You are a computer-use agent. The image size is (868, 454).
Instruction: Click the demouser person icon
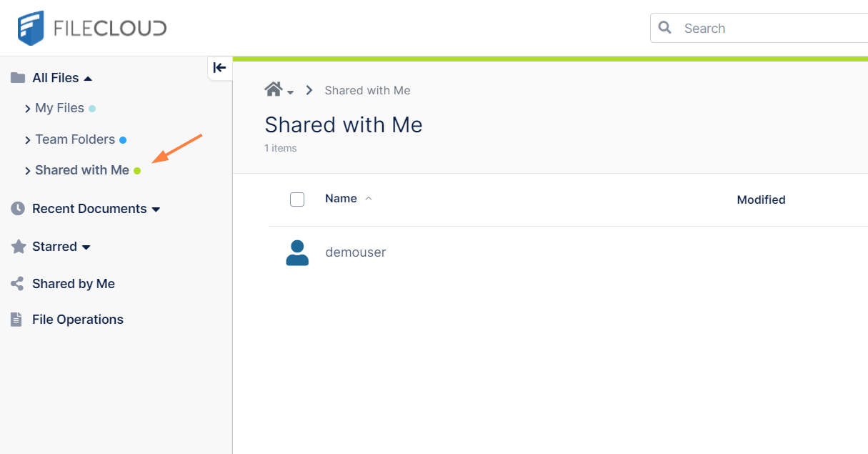click(x=297, y=252)
